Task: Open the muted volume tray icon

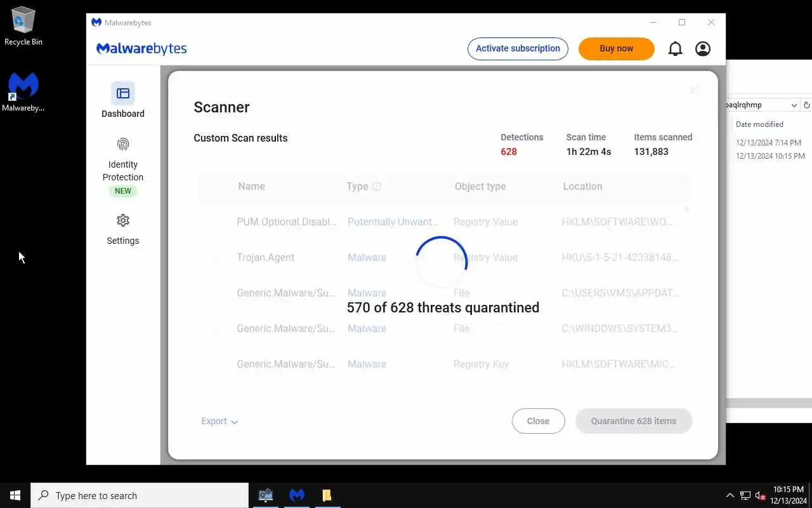Action: [761, 495]
